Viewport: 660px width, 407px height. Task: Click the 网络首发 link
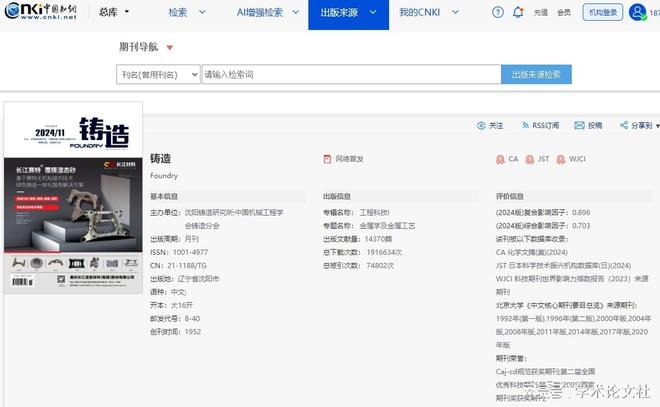(x=349, y=159)
